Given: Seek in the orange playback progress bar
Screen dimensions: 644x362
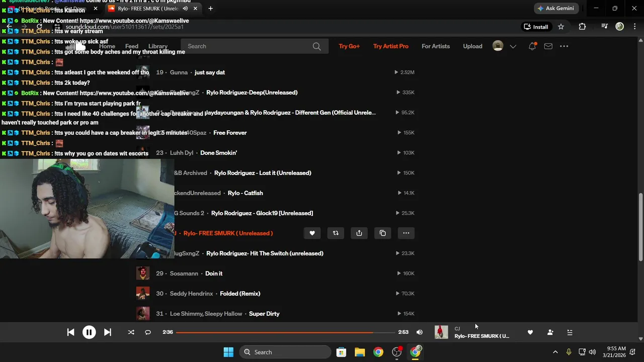Looking at the screenshot, I should tap(285, 332).
